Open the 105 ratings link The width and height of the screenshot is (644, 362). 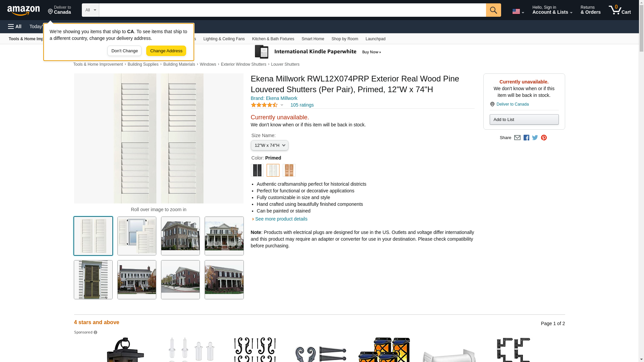pyautogui.click(x=302, y=105)
